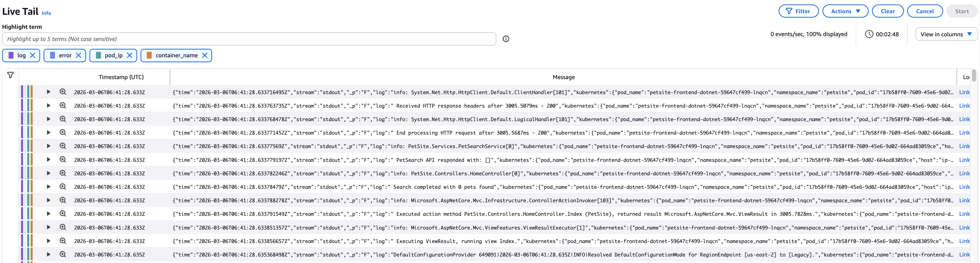Open the Actions dropdown menu

pyautogui.click(x=845, y=11)
